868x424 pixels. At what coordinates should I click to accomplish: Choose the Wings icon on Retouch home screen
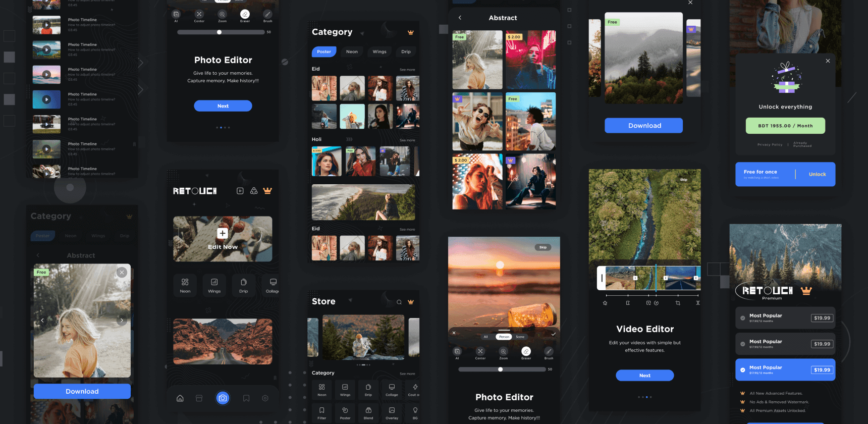[x=214, y=285]
